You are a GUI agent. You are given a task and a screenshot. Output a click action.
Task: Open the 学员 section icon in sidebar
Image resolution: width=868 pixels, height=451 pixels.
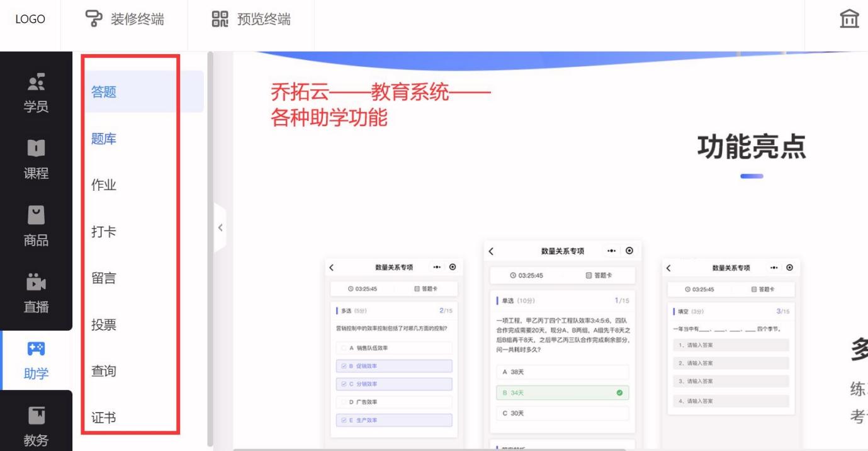[x=36, y=83]
